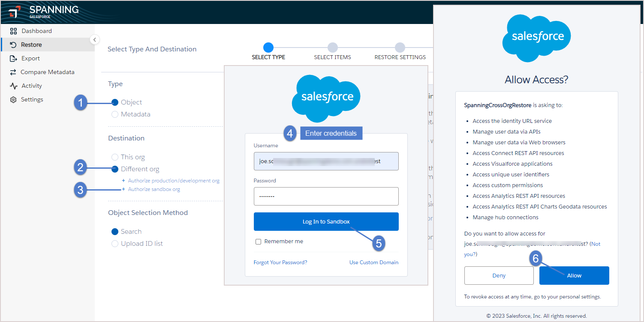The width and height of the screenshot is (644, 322).
Task: Open the Activity menu item
Action: (x=32, y=86)
